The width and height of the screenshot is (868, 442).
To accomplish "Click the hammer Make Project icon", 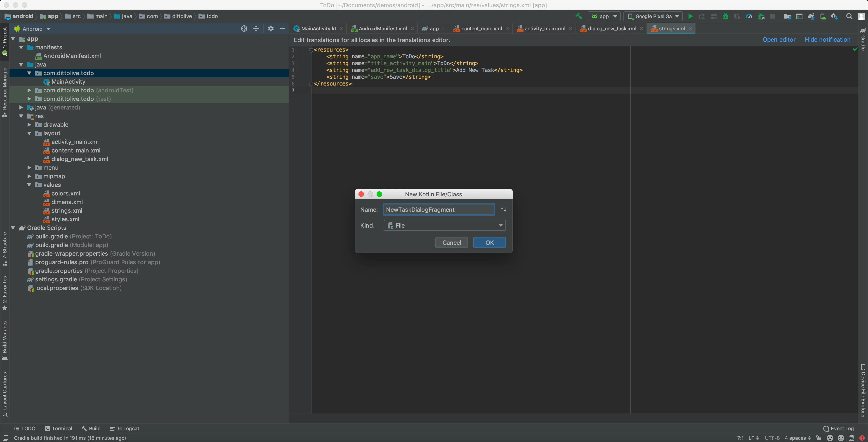I will (x=579, y=16).
